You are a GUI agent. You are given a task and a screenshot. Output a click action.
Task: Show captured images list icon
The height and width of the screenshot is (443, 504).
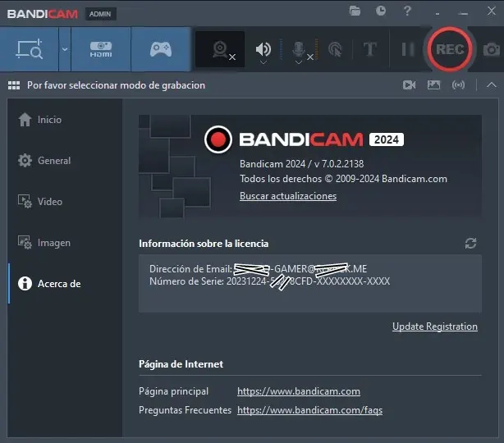click(433, 84)
